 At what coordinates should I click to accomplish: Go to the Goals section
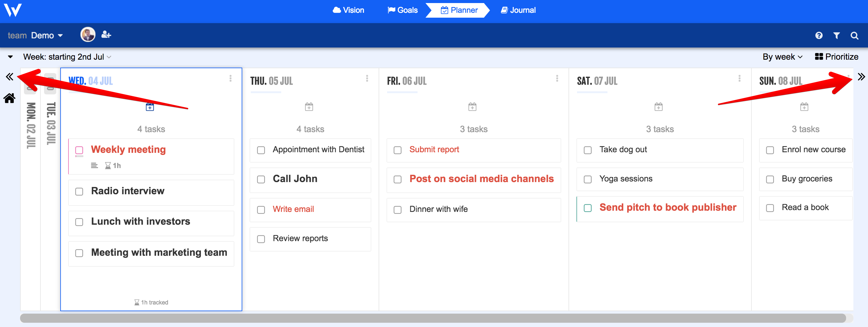coord(403,10)
